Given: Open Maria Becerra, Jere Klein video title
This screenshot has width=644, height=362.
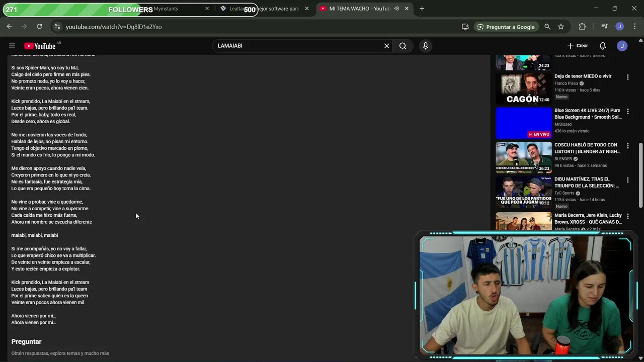Looking at the screenshot, I should (588, 218).
